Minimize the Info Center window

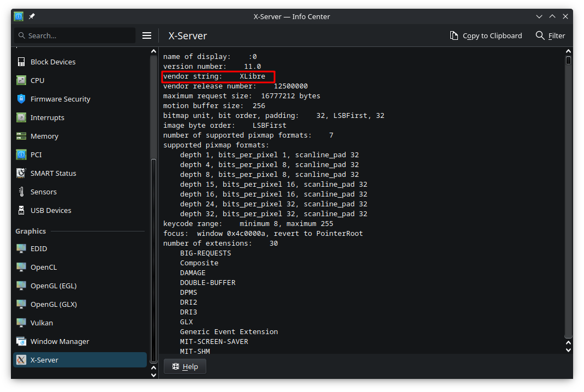[539, 16]
